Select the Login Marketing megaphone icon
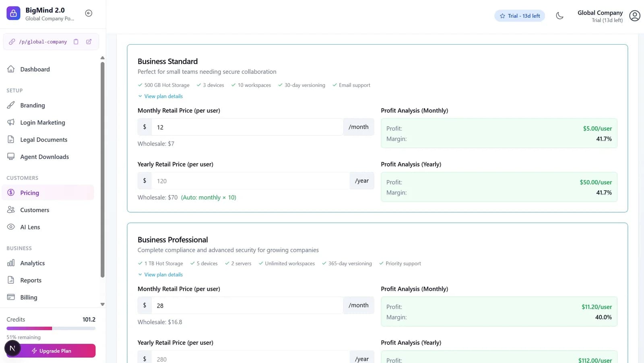The width and height of the screenshot is (644, 363). tap(11, 122)
